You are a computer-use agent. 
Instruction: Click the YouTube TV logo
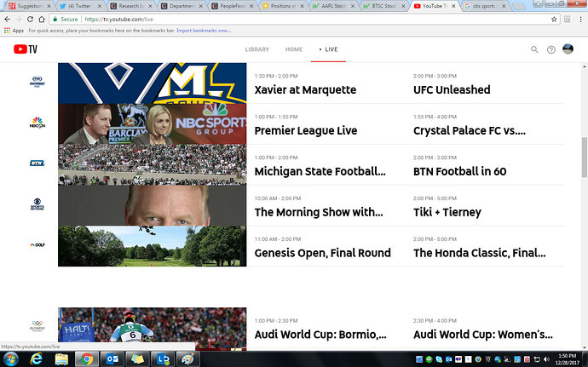point(26,49)
